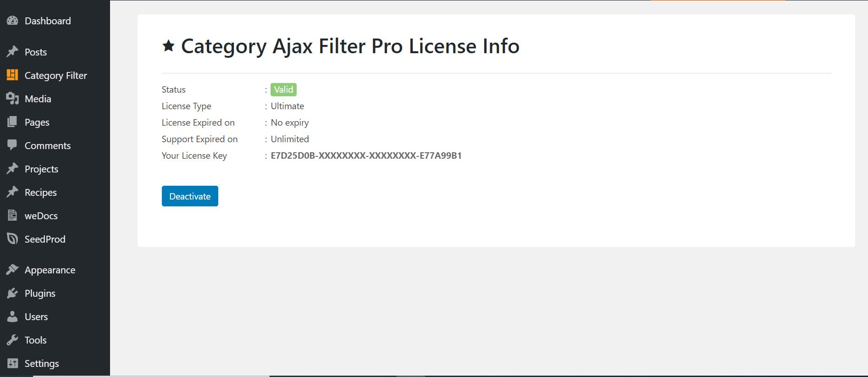Click the Projects pushpin icon
Viewport: 868px width, 377px height.
coord(12,168)
